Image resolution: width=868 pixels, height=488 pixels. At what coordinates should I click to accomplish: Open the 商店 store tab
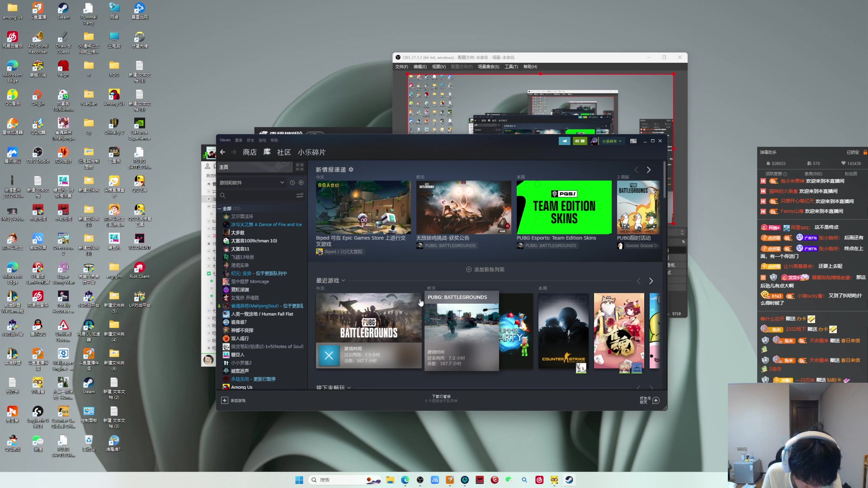coord(250,152)
